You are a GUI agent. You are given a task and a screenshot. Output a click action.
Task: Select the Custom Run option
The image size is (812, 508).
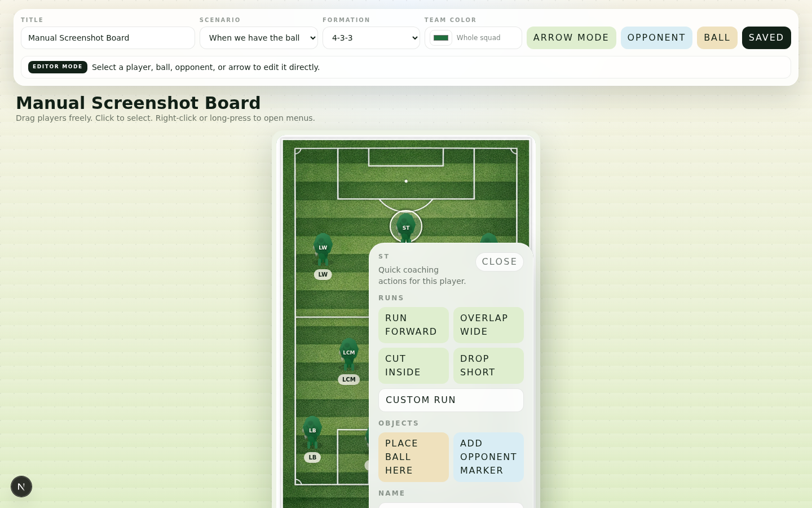tap(451, 400)
